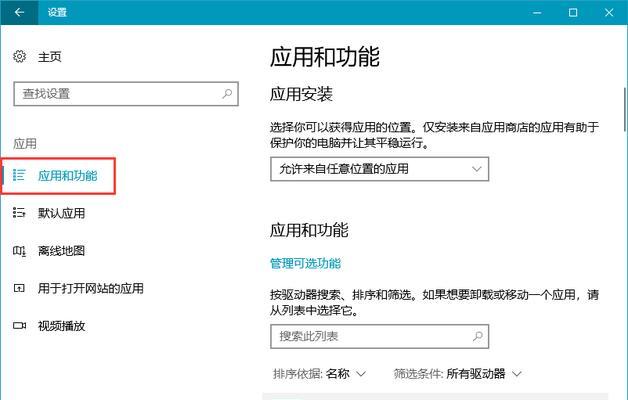
Task: Expand 允许来自任意位置的应用 dropdown
Action: click(380, 169)
